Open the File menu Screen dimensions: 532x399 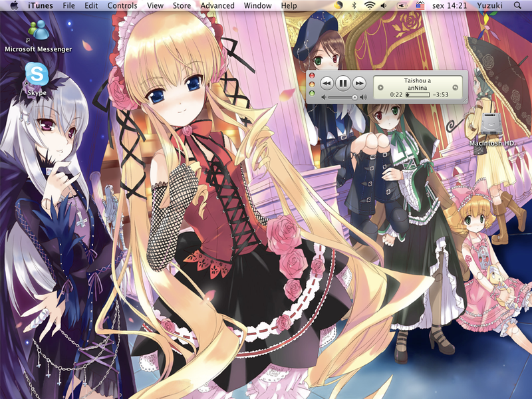(68, 5)
